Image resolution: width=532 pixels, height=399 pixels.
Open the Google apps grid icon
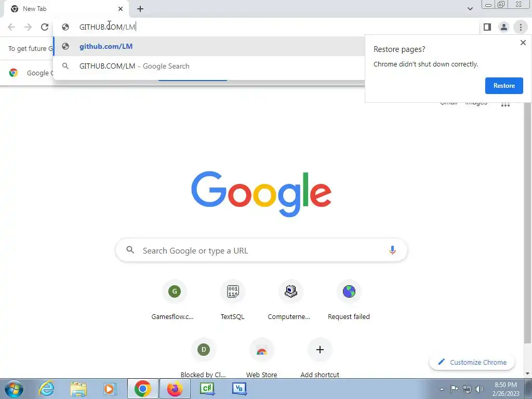point(505,104)
